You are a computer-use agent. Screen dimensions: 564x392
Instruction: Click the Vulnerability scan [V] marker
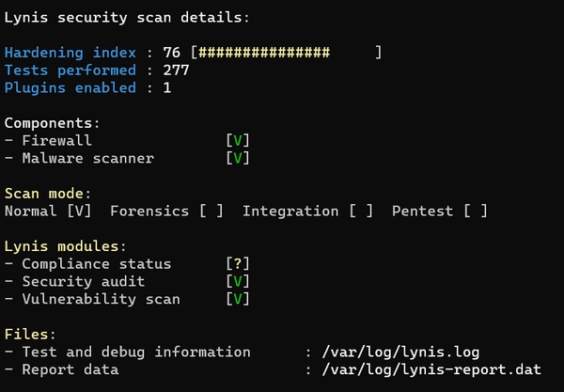tap(238, 300)
